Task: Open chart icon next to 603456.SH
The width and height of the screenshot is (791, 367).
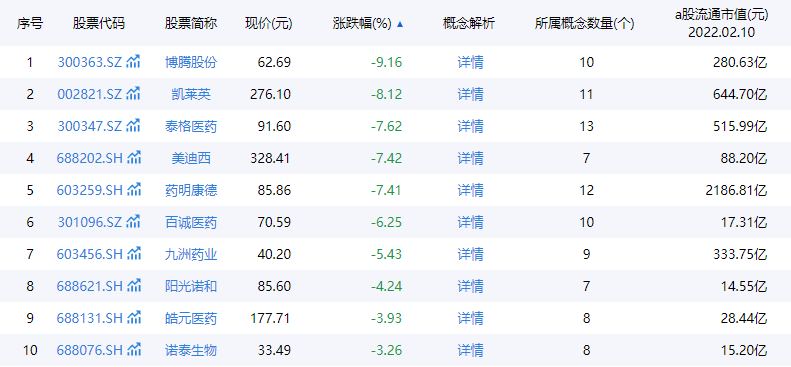Action: [134, 253]
